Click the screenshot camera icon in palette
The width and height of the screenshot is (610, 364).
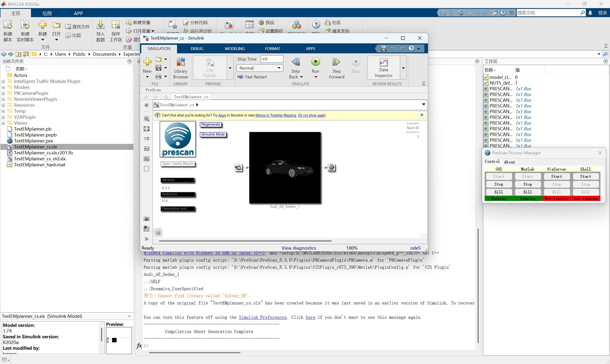[147, 219]
